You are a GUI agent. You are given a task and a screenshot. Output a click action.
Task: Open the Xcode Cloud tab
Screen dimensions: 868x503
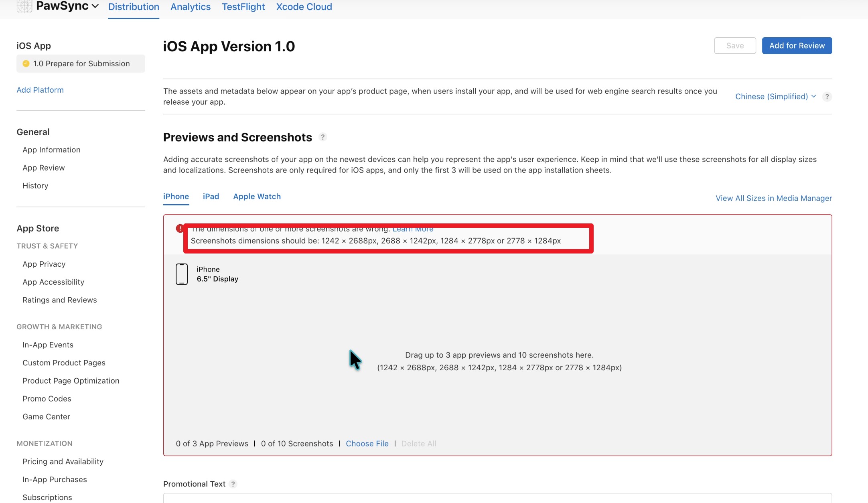tap(304, 7)
